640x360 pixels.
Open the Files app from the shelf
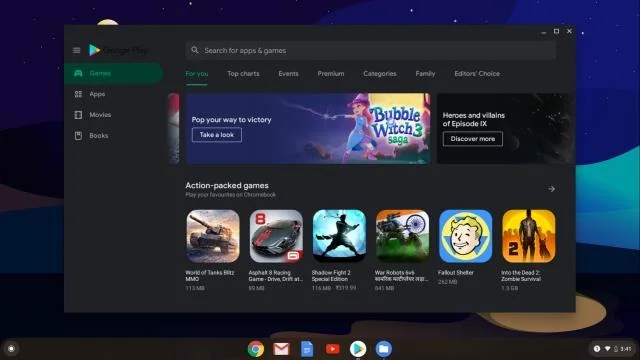coord(384,349)
